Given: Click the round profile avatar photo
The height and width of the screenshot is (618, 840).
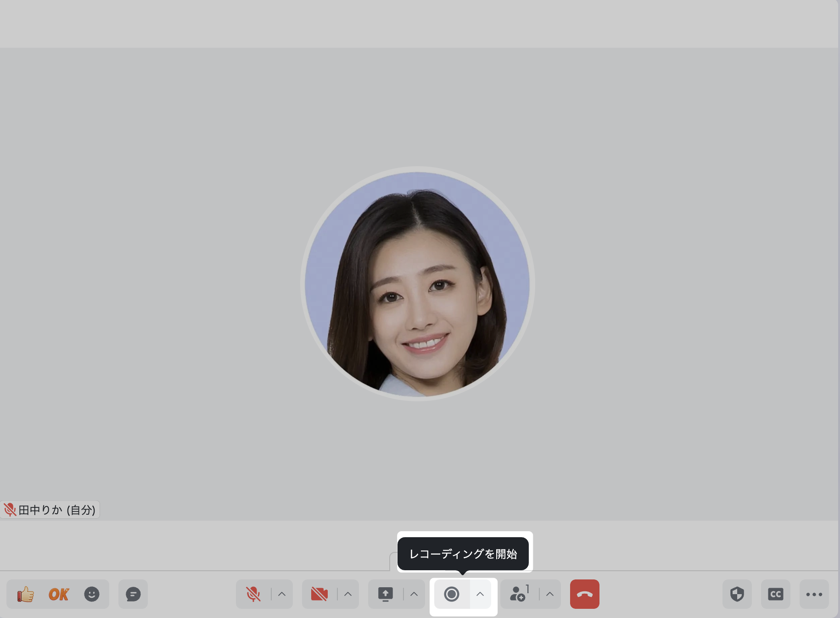Looking at the screenshot, I should pos(417,284).
